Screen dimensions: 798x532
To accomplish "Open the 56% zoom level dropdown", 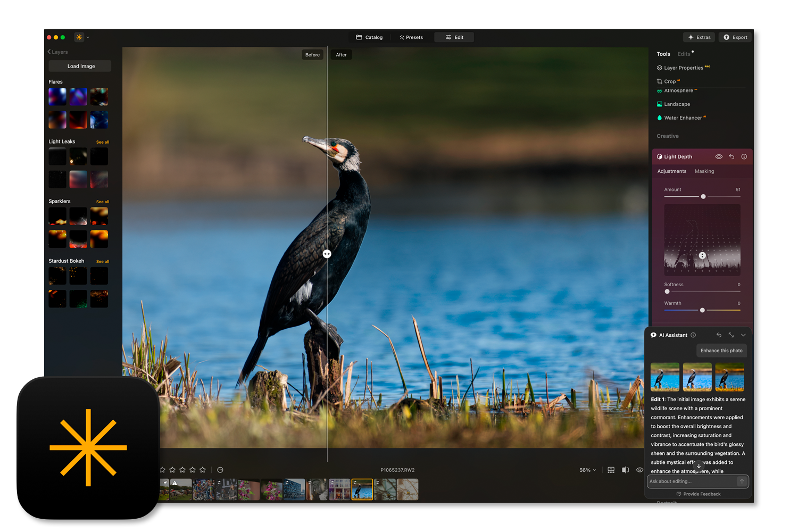I will click(x=587, y=470).
